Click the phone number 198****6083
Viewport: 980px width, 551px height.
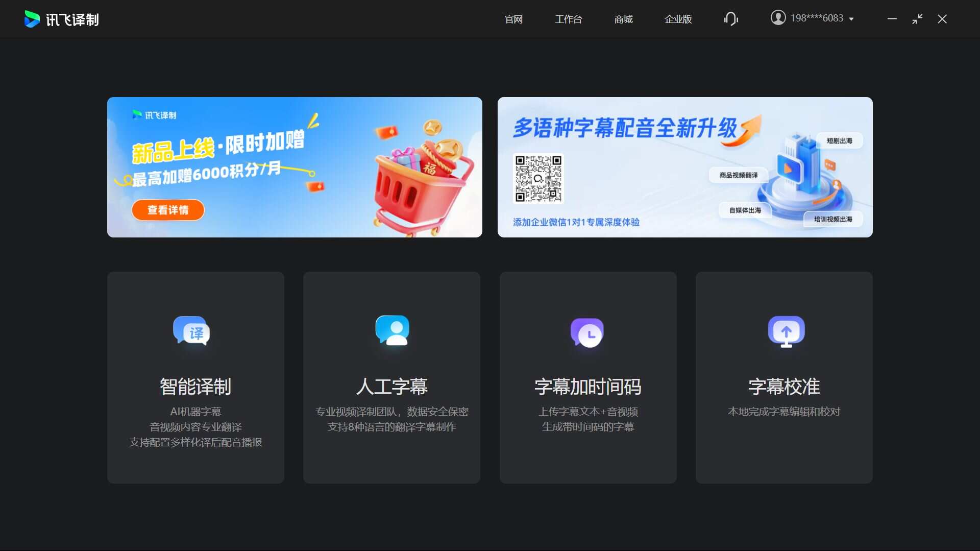click(817, 18)
